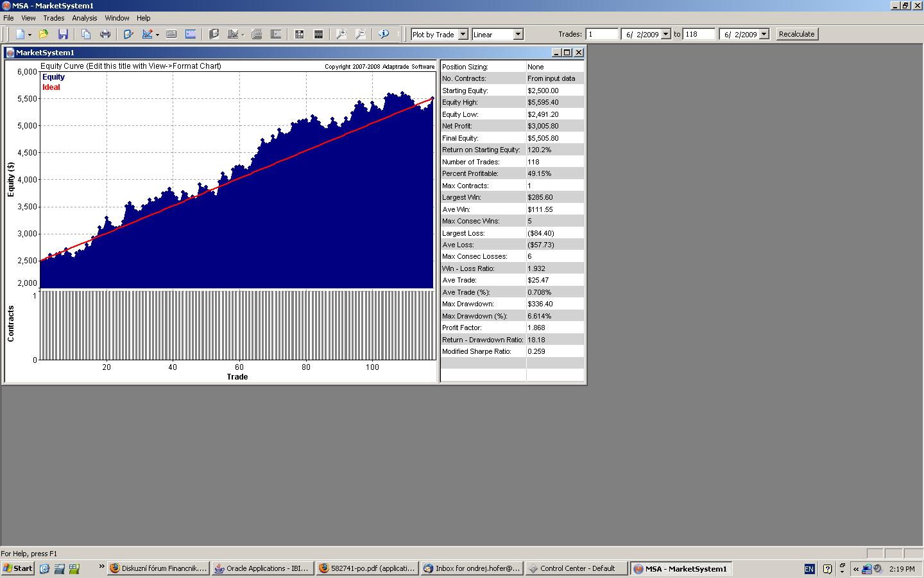Open the Window menu

click(117, 18)
